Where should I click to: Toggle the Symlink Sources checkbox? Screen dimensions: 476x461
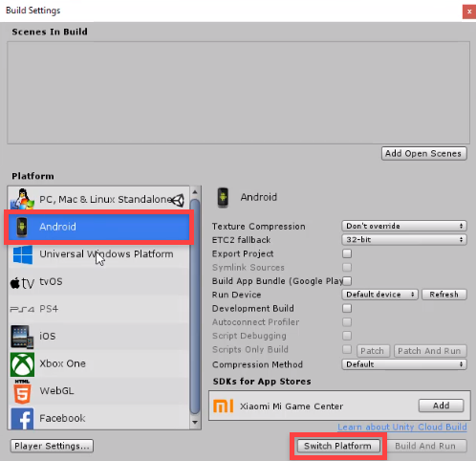(x=347, y=267)
